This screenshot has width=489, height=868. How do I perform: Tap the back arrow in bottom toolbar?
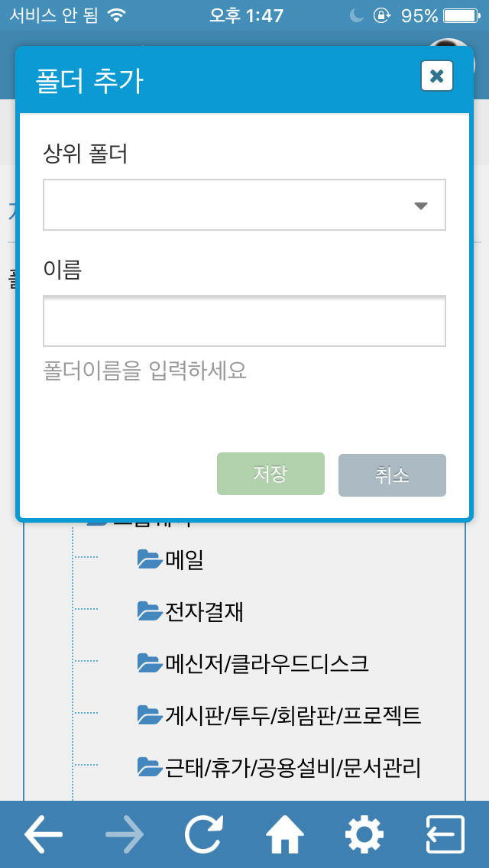tap(44, 834)
